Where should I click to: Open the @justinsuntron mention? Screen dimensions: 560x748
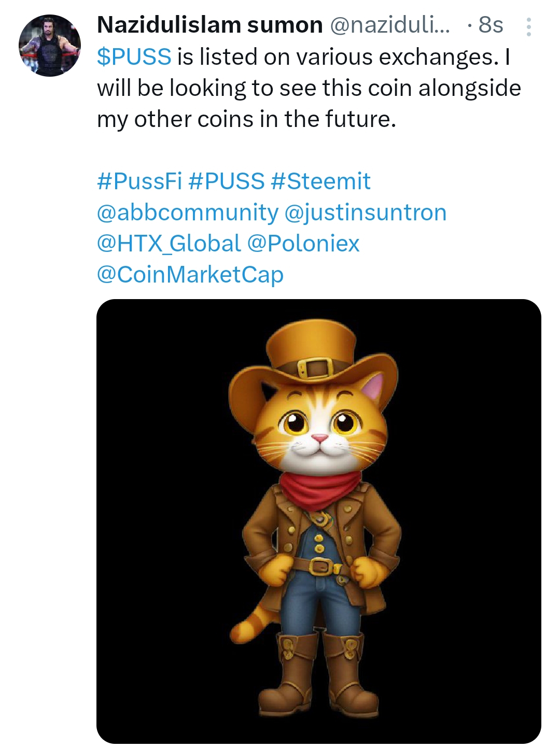pyautogui.click(x=366, y=213)
